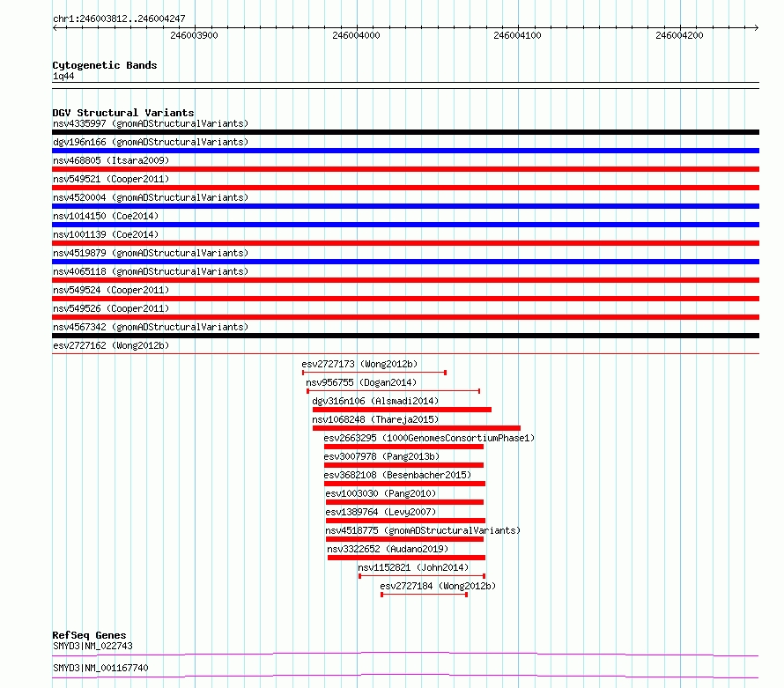Click the capped line under nsv956755
This screenshot has height=688, width=784.
[x=394, y=391]
